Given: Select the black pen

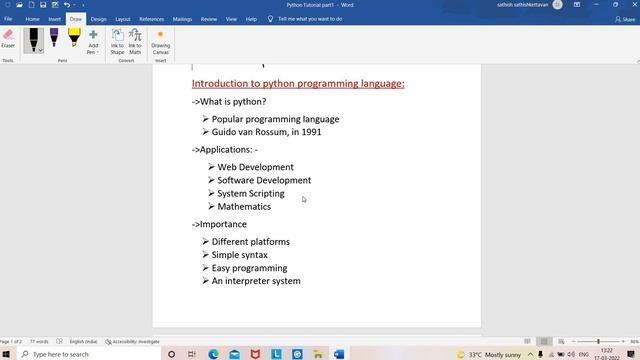Looking at the screenshot, I should pos(33,39).
